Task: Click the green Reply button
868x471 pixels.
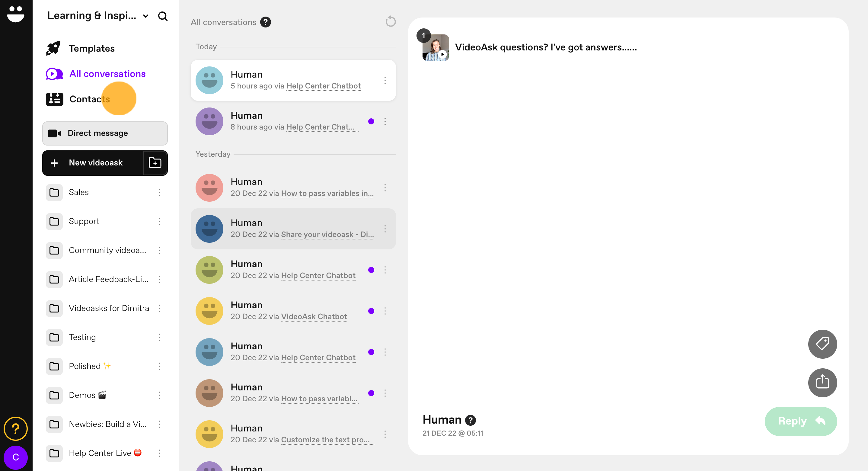Action: point(801,421)
